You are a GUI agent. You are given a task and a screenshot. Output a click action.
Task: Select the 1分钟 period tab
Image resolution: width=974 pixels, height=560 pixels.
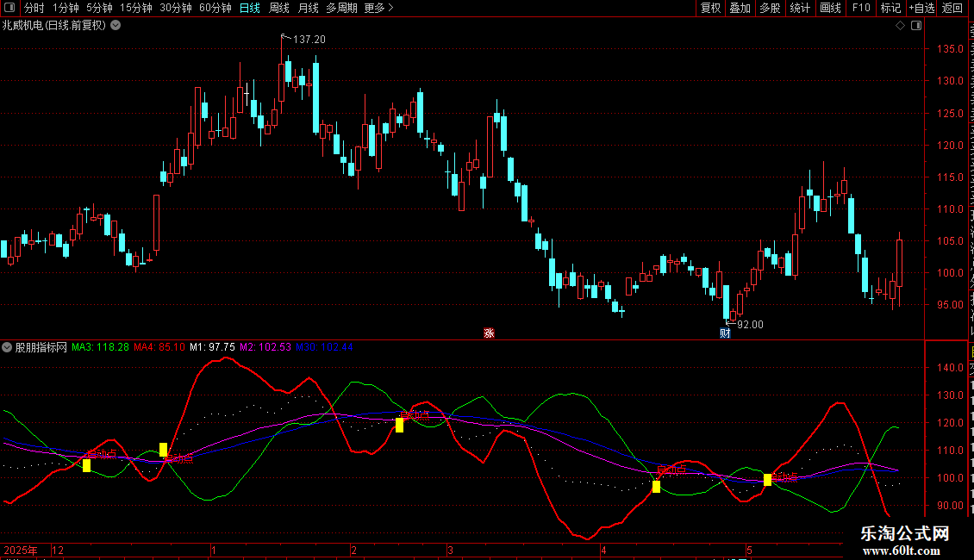(66, 8)
